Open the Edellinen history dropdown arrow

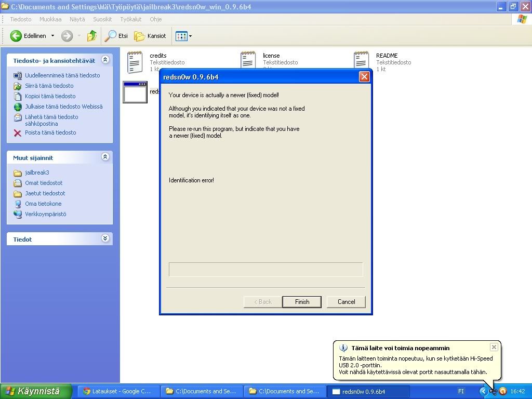click(52, 36)
